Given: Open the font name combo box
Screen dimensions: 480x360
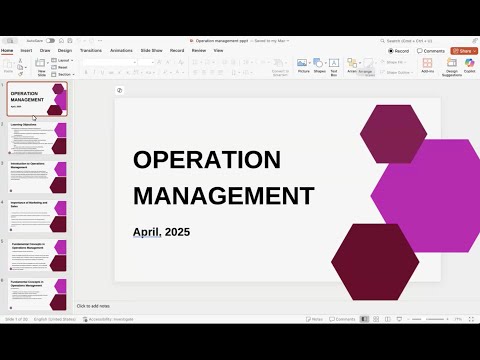Looking at the screenshot, I should tap(110, 62).
